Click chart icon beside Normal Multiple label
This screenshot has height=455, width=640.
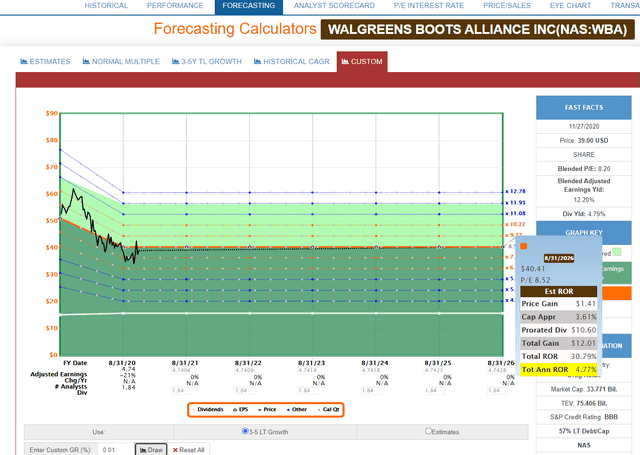coord(86,61)
